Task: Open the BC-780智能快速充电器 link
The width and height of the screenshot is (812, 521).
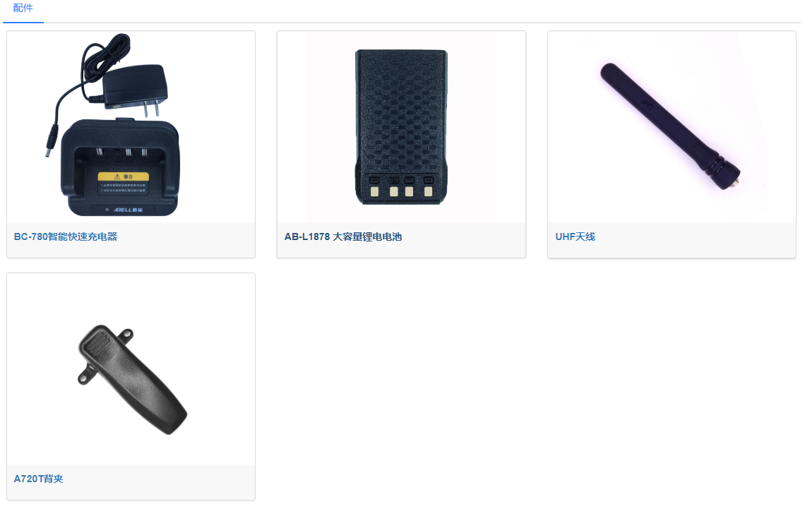Action: pos(65,236)
